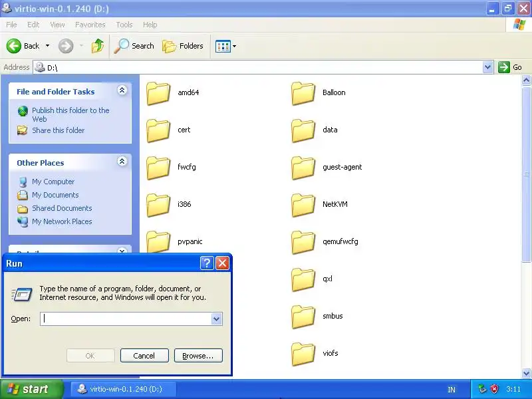This screenshot has height=399, width=532.
Task: Click Browse... in the Run dialog
Action: (x=198, y=356)
